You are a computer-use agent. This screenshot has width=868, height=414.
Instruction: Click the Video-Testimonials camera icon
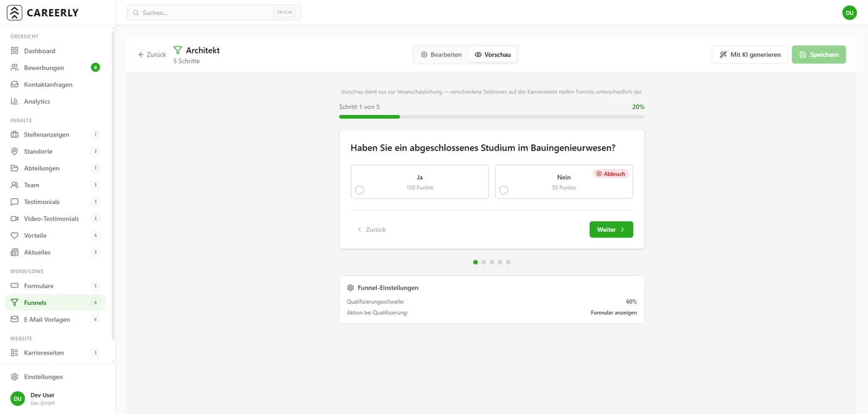point(15,218)
